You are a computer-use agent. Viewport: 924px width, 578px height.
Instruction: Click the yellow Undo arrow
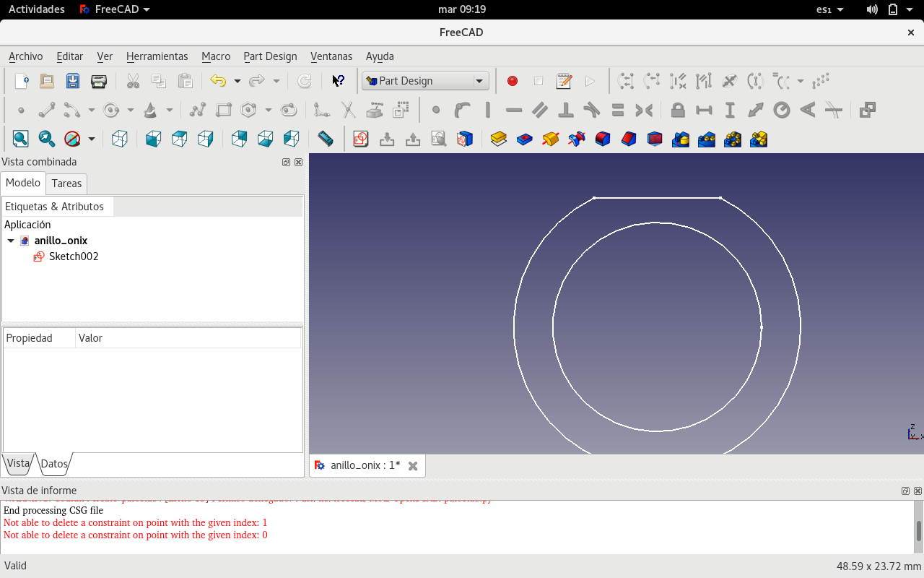pyautogui.click(x=218, y=81)
